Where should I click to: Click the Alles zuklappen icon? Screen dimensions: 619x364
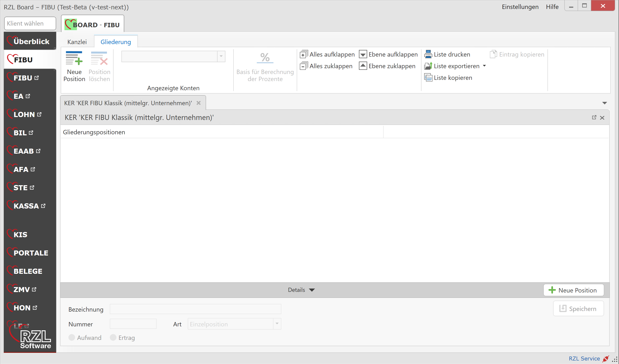point(304,66)
